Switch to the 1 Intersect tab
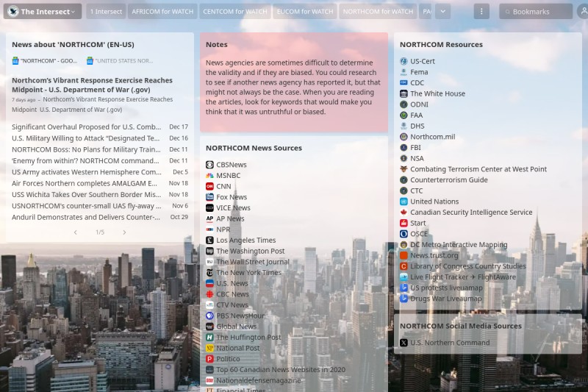 (x=106, y=12)
